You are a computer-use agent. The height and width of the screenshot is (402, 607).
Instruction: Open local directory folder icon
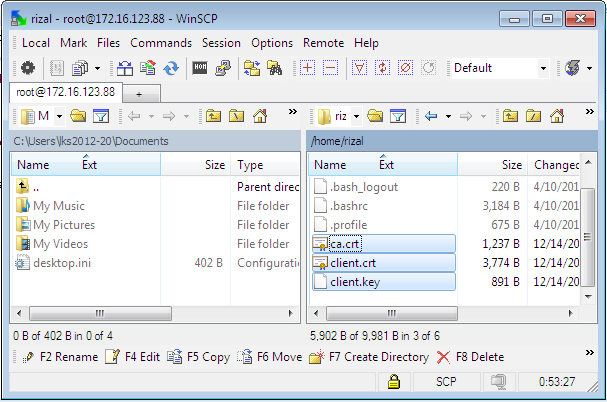point(78,116)
